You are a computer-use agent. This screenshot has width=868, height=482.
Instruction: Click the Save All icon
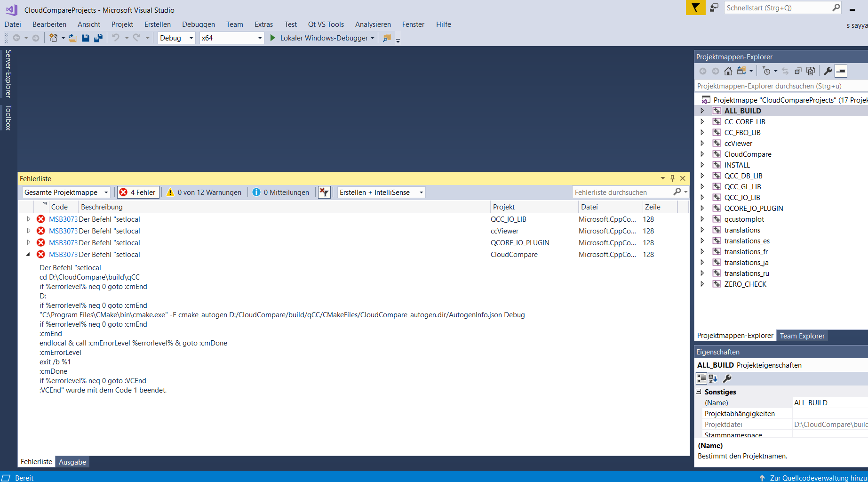pos(98,38)
